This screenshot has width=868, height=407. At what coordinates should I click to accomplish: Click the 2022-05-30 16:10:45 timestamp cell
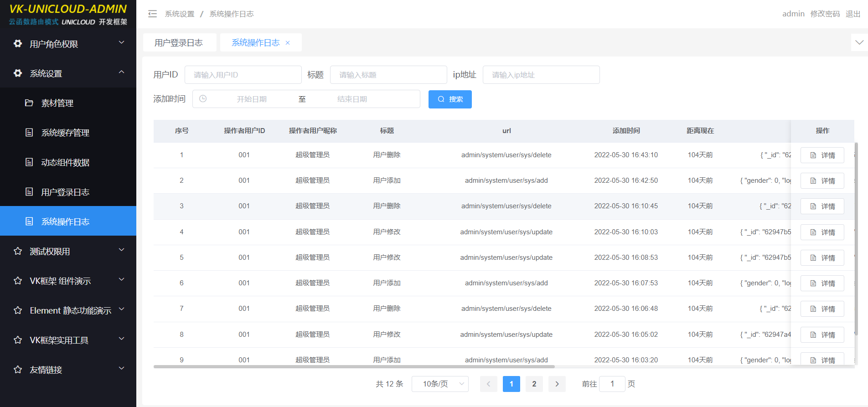pos(626,206)
